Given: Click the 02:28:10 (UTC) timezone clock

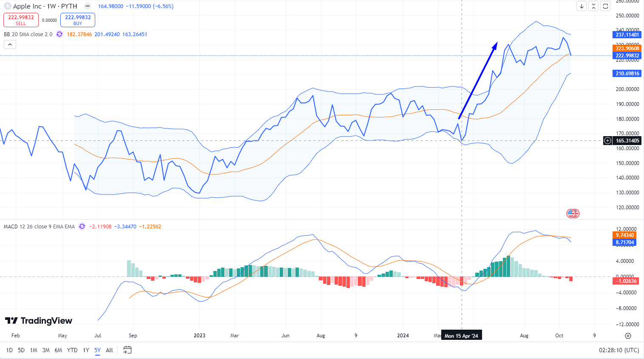Looking at the screenshot, I should (x=618, y=350).
